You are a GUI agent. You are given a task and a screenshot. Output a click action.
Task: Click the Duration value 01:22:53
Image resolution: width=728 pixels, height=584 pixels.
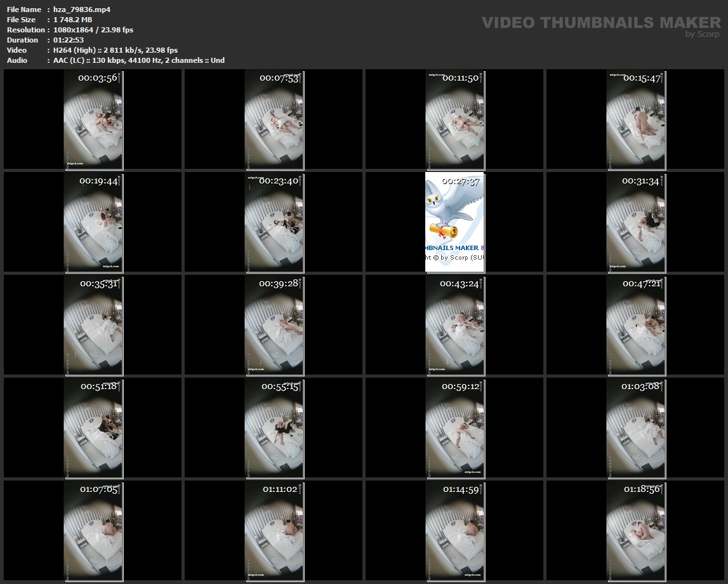click(69, 40)
